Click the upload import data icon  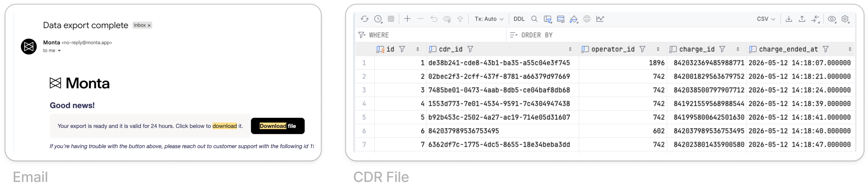pos(801,19)
